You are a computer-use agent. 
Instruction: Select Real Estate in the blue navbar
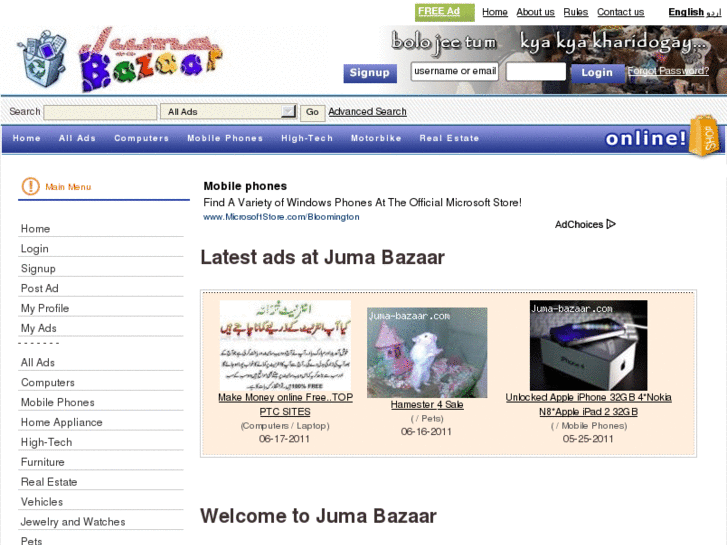click(449, 138)
